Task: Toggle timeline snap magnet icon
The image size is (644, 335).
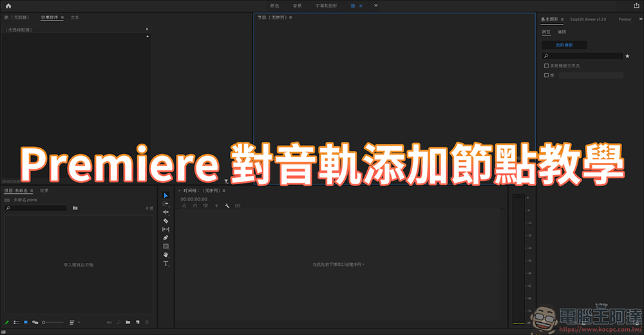Action: pos(195,206)
